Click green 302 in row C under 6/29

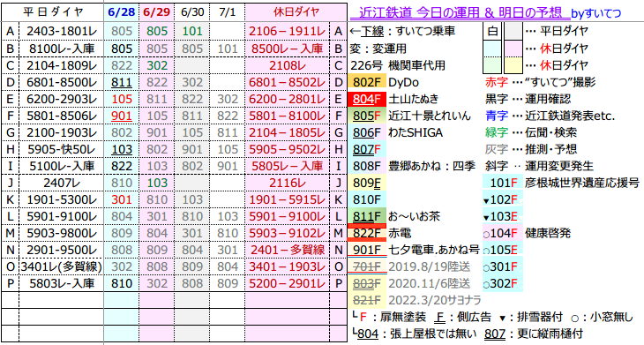tap(156, 65)
